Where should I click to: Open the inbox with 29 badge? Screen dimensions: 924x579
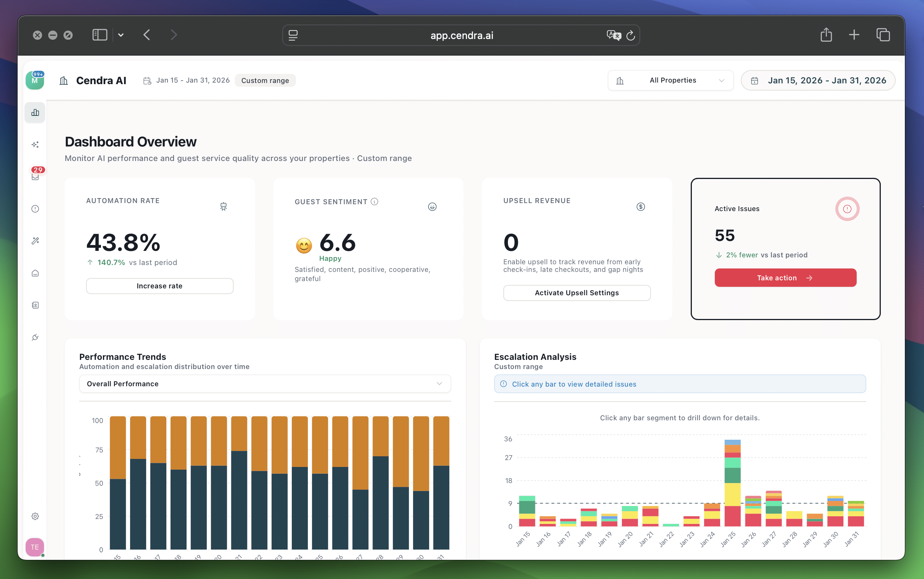click(x=35, y=177)
